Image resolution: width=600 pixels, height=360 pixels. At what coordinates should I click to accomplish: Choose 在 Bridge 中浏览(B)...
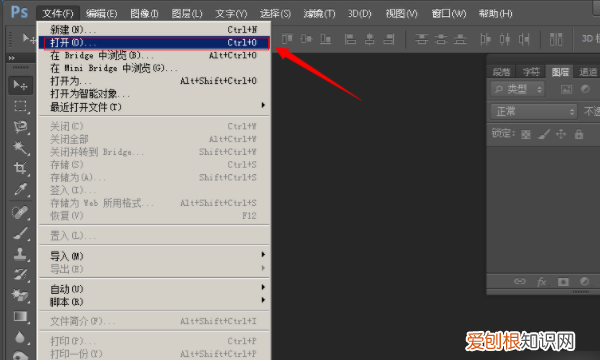click(x=154, y=55)
